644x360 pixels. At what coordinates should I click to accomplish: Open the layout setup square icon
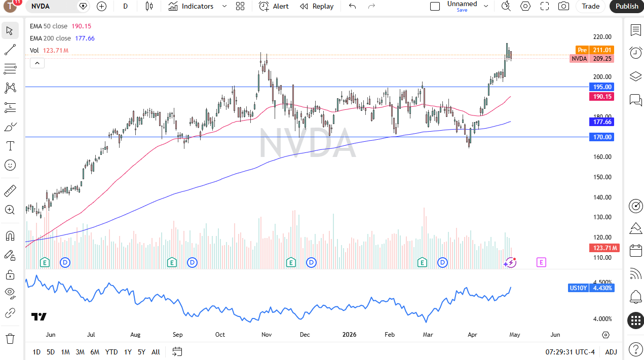[435, 6]
